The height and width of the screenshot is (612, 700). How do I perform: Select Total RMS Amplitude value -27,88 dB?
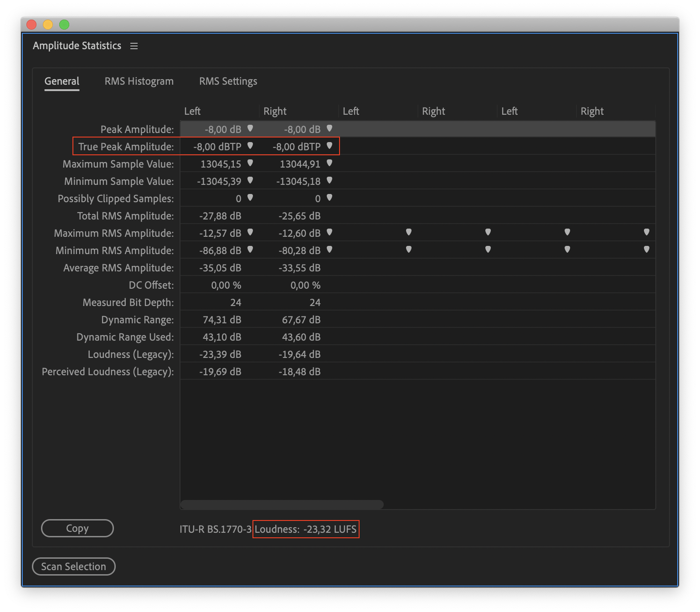click(220, 216)
